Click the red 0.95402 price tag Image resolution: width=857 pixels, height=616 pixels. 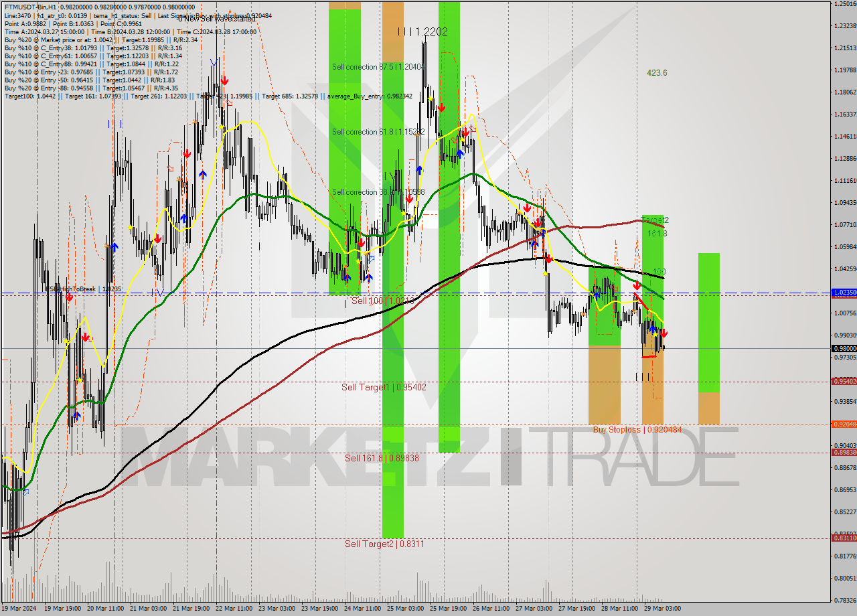[x=843, y=381]
